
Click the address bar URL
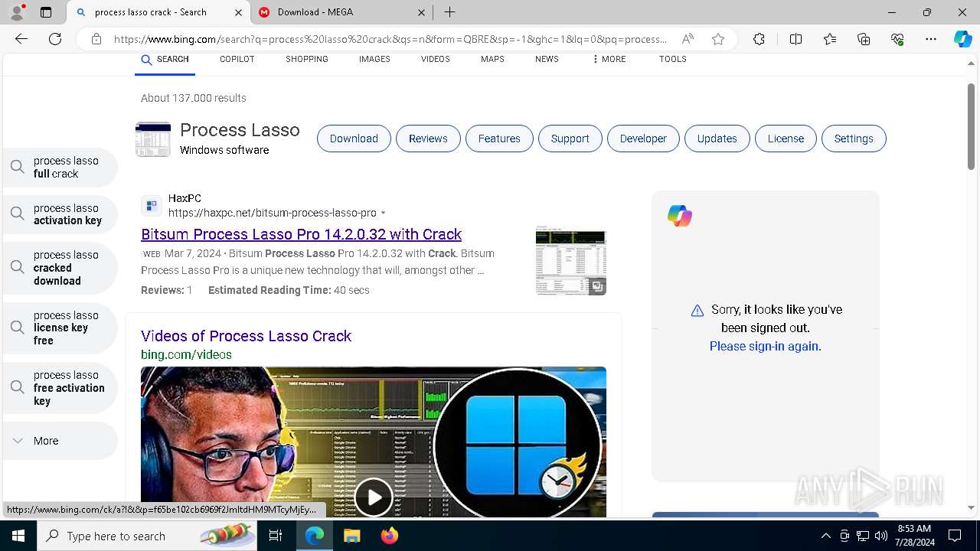coord(390,39)
